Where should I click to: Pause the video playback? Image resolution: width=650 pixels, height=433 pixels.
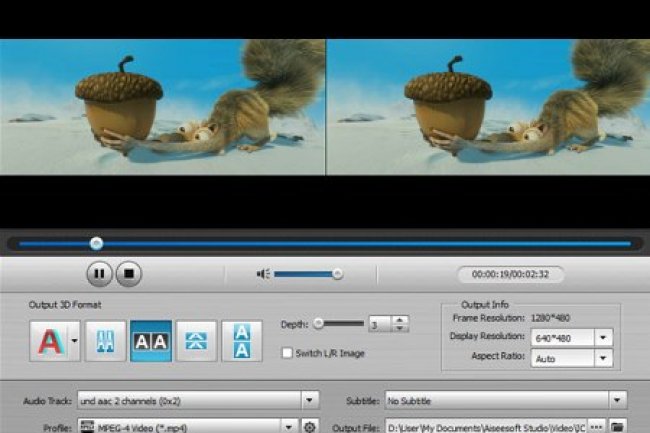tap(99, 274)
